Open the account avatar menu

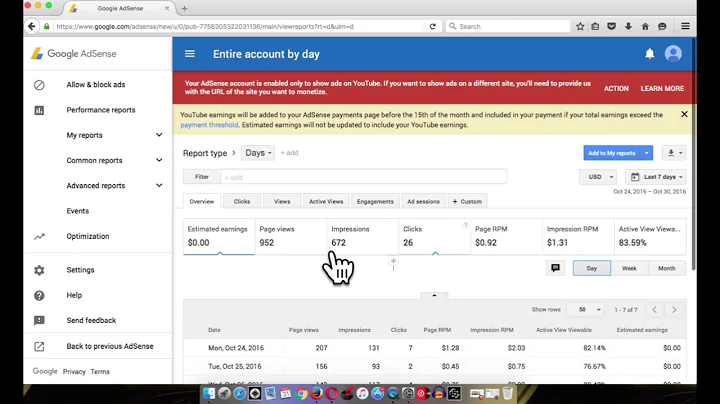[x=673, y=54]
